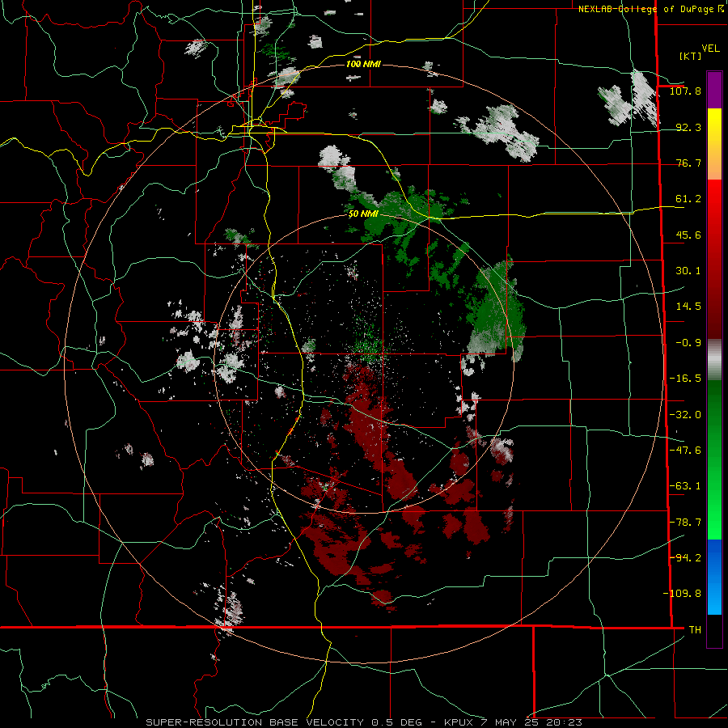Click the -63.1 velocity scale value
The width and height of the screenshot is (728, 728).
pos(685,486)
